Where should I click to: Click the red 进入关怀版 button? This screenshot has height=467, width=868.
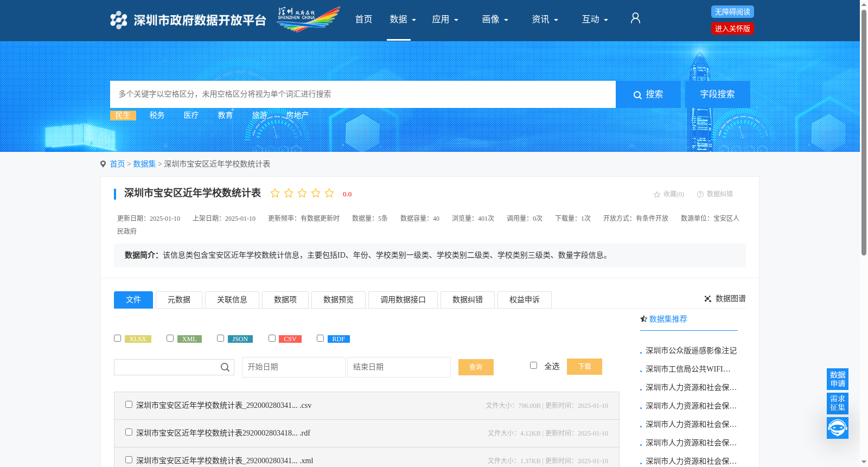tap(732, 29)
